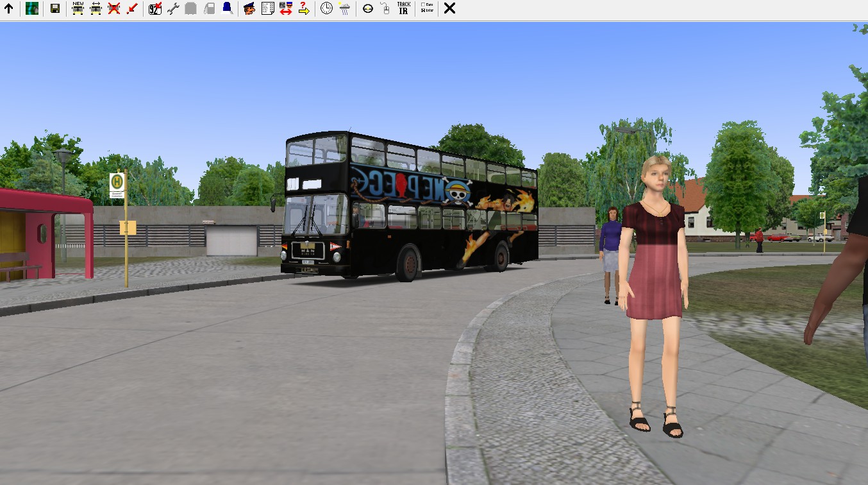868x485 pixels.
Task: Open weather settings via the rain cloud icon
Action: (x=345, y=8)
